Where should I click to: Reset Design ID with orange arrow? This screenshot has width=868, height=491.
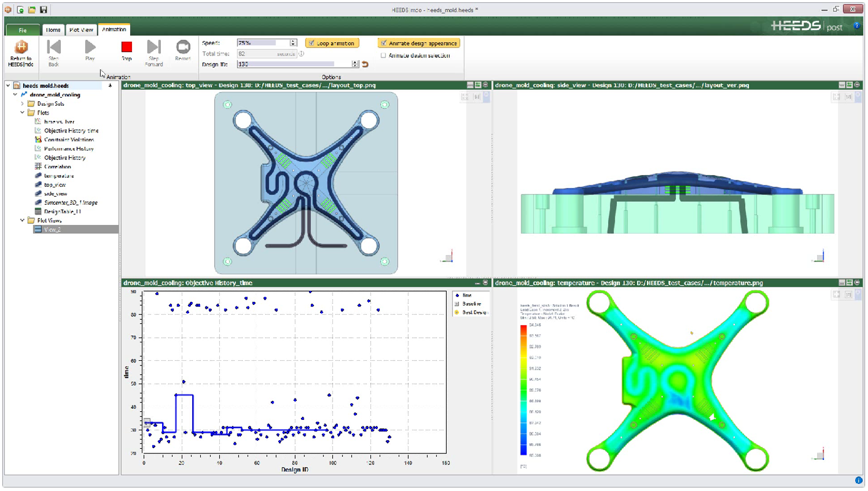pos(365,64)
